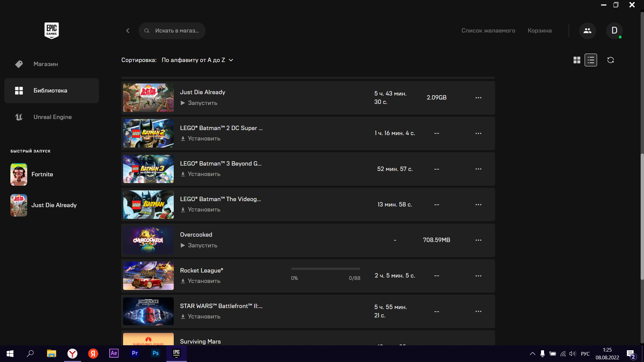Open Rocket League cover thumbnail
This screenshot has width=644, height=362.
148,276
